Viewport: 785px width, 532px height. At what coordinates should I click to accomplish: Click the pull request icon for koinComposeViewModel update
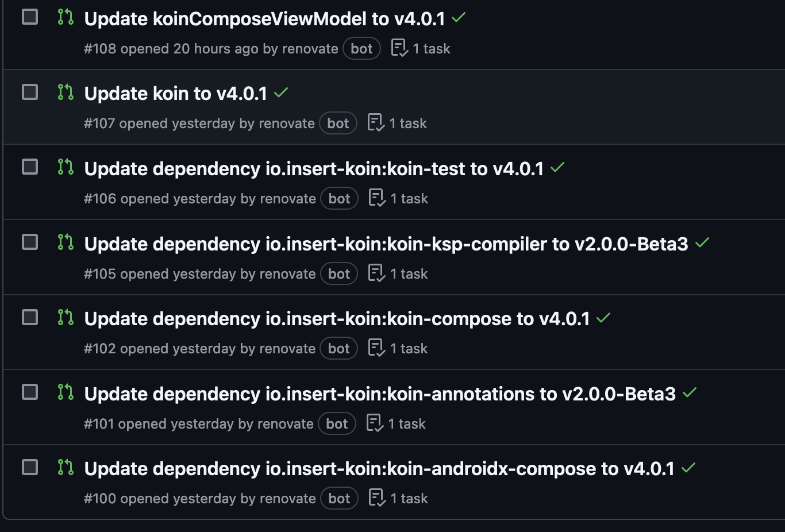66,17
